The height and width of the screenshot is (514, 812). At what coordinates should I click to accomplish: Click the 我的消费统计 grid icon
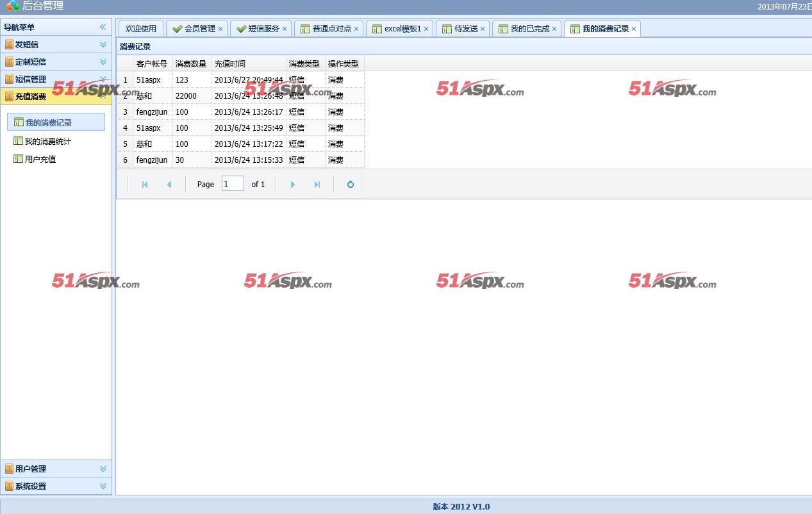(x=19, y=141)
